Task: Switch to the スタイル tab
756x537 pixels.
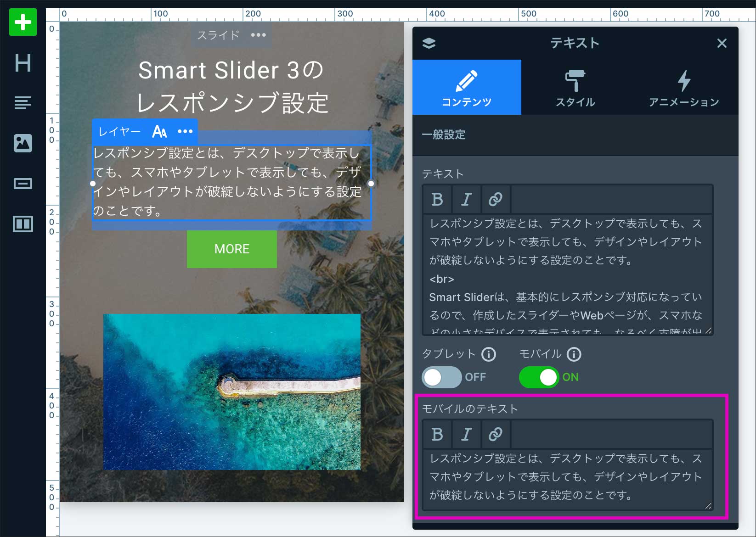Action: (x=575, y=87)
